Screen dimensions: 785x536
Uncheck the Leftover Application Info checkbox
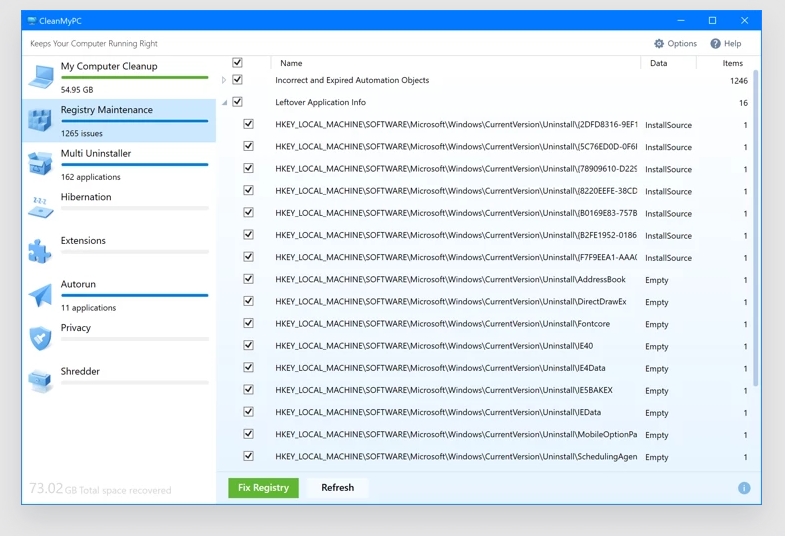[237, 102]
